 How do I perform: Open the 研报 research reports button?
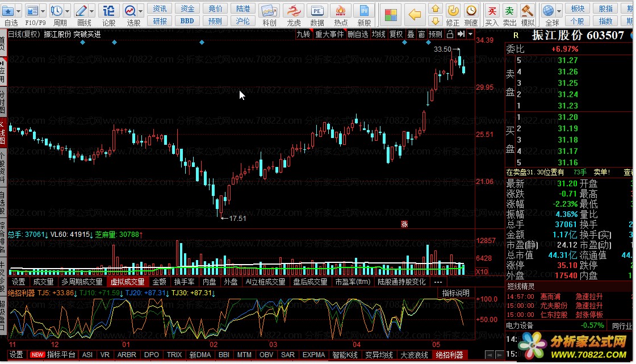pyautogui.click(x=160, y=20)
